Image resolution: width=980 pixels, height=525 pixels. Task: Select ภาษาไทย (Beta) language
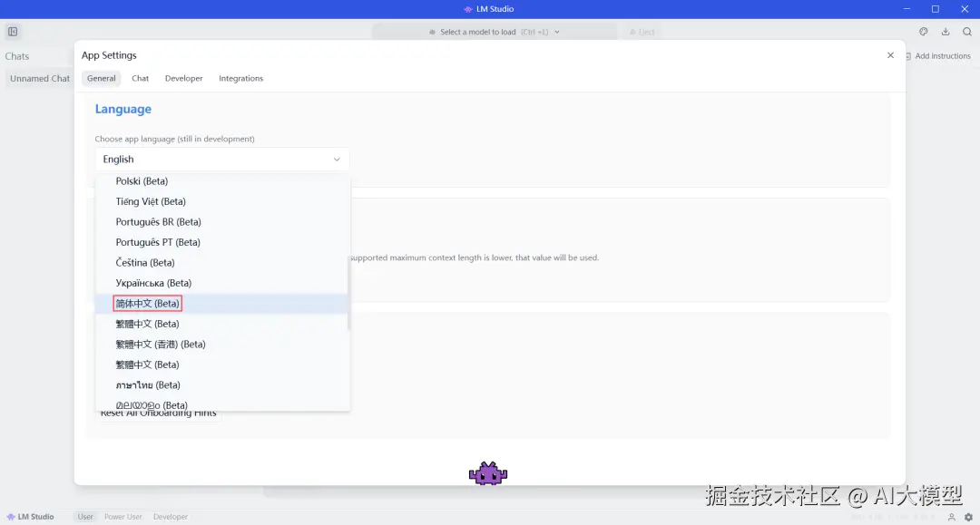(222, 385)
